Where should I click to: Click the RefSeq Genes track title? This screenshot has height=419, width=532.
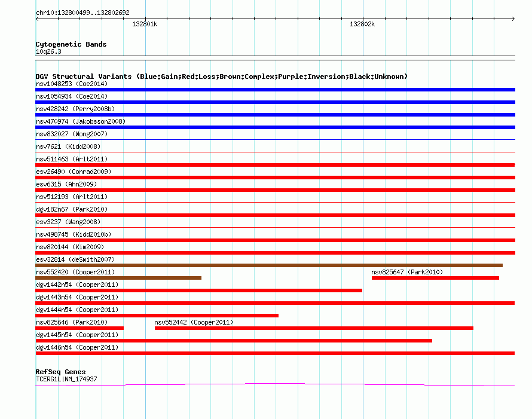tap(60, 372)
